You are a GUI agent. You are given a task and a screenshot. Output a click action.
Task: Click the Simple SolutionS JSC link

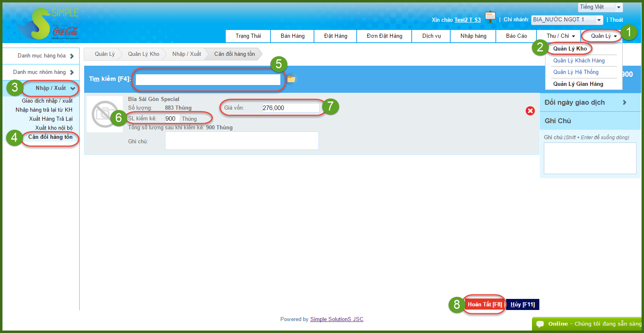pyautogui.click(x=337, y=319)
